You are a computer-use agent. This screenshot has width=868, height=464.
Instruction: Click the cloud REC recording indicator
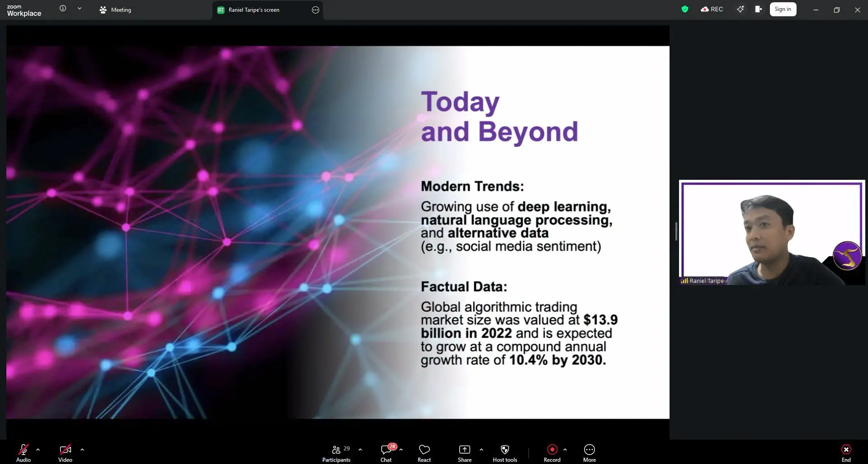[x=712, y=9]
